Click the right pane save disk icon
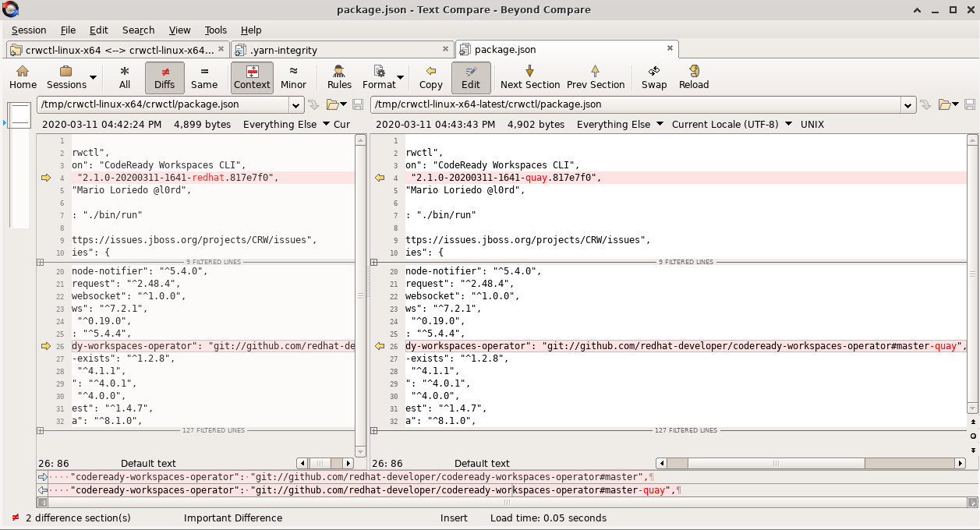Screen dimensions: 980x530 pyautogui.click(x=970, y=104)
